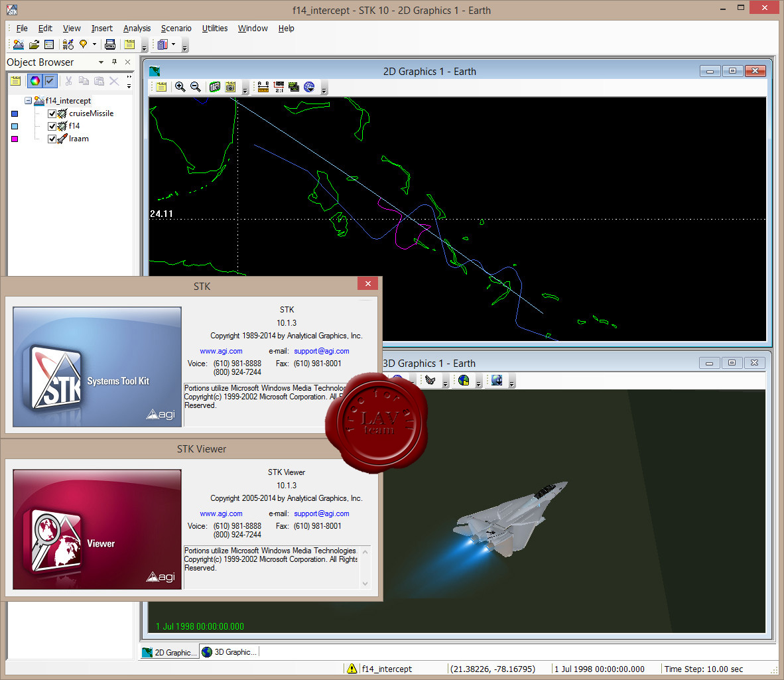Screen dimensions: 784x680
Task: Click the lraam magenta color swatch
Action: coord(15,139)
